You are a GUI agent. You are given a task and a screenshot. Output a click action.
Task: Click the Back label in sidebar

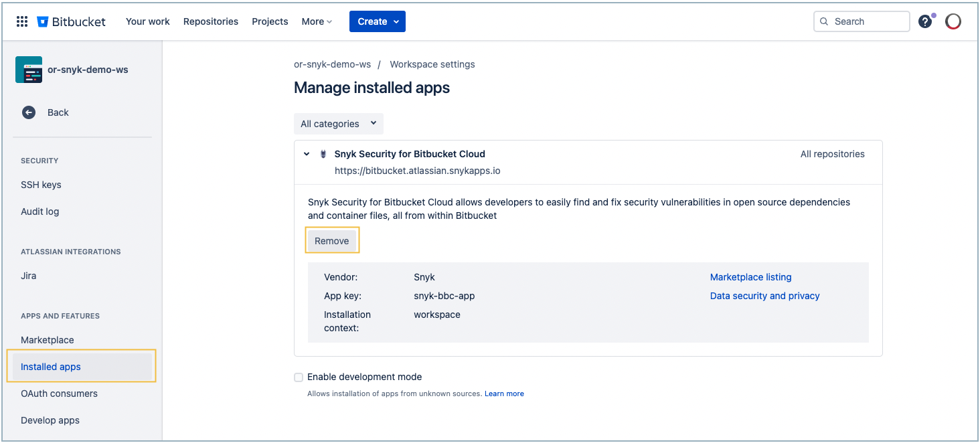tap(58, 112)
